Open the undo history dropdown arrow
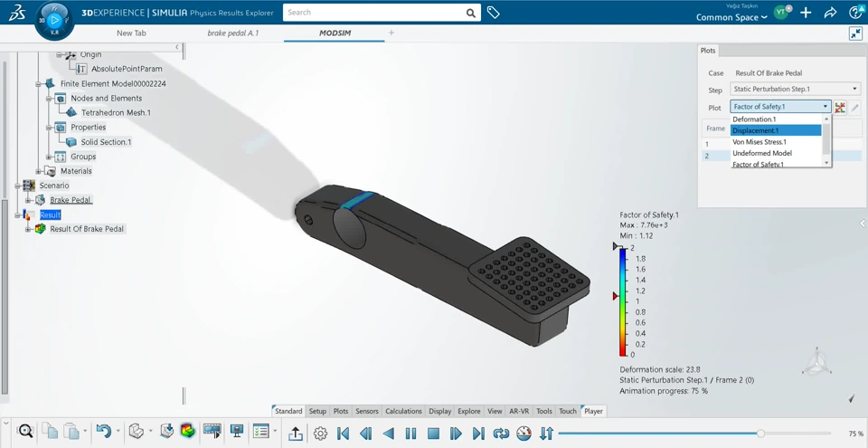This screenshot has height=448, width=868. (118, 431)
